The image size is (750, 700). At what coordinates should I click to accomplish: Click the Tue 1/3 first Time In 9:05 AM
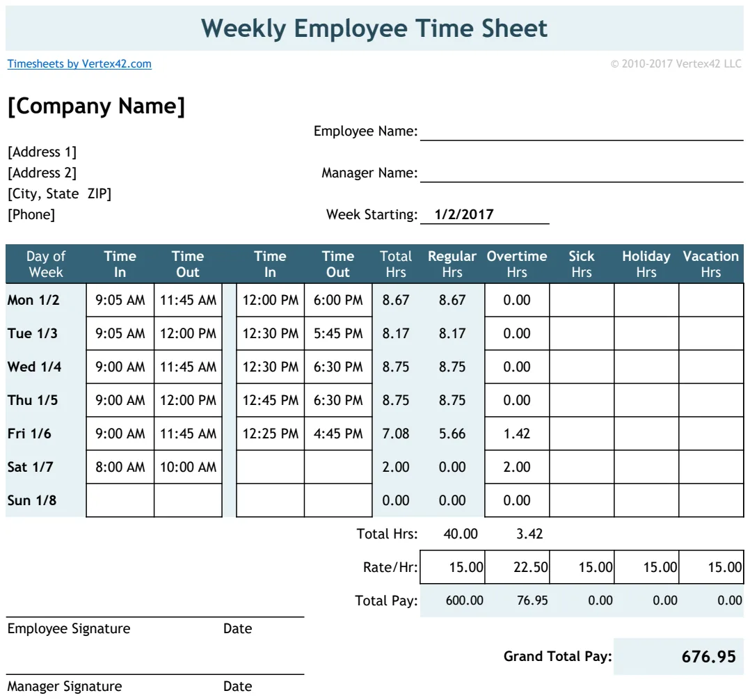(x=120, y=333)
